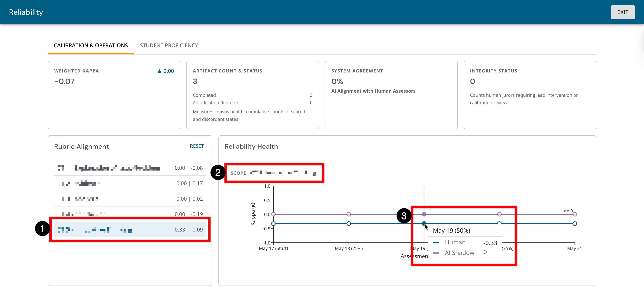Select rubric row with 0.00 | 0.02
Image resolution: width=644 pixels, height=291 pixels.
(x=130, y=199)
